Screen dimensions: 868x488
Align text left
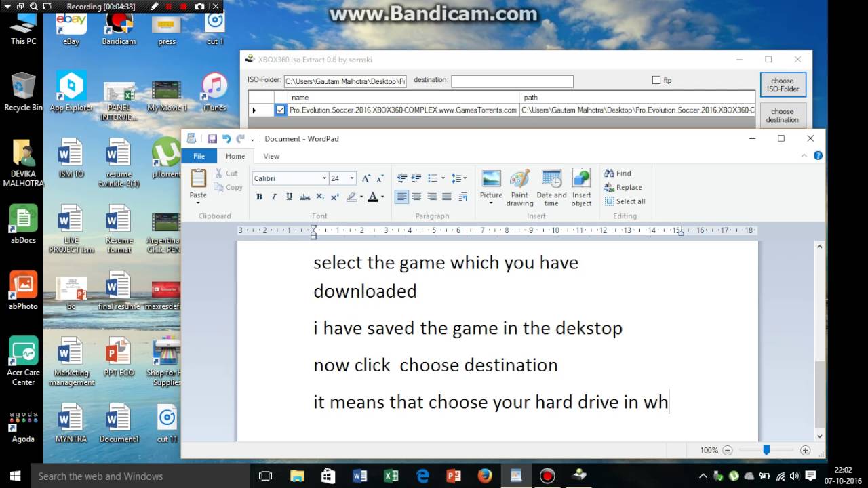402,197
